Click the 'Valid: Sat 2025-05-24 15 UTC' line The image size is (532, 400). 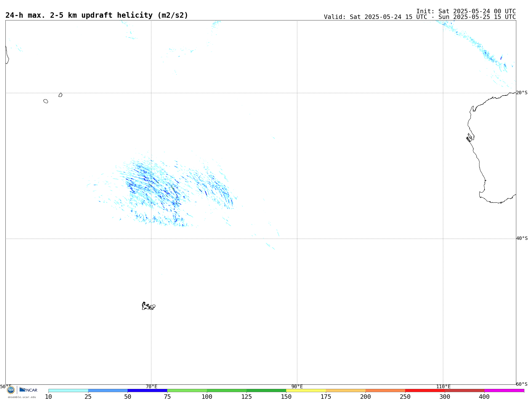pos(420,17)
